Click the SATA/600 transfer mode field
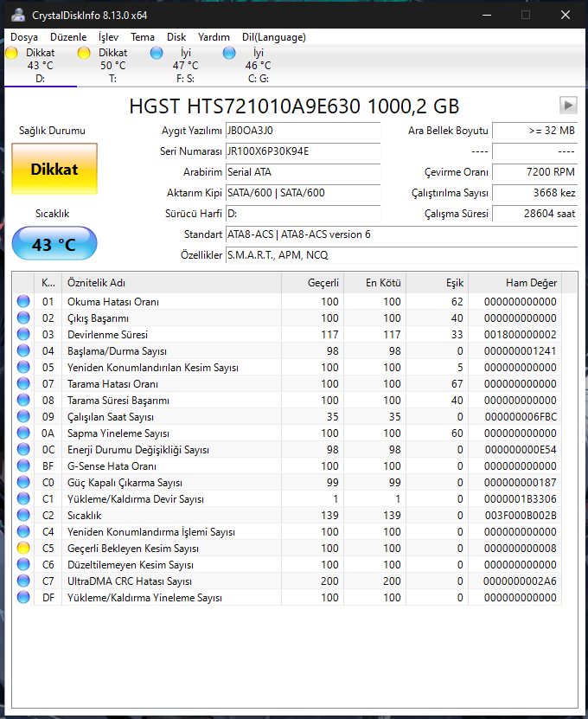This screenshot has width=588, height=719. coord(303,193)
